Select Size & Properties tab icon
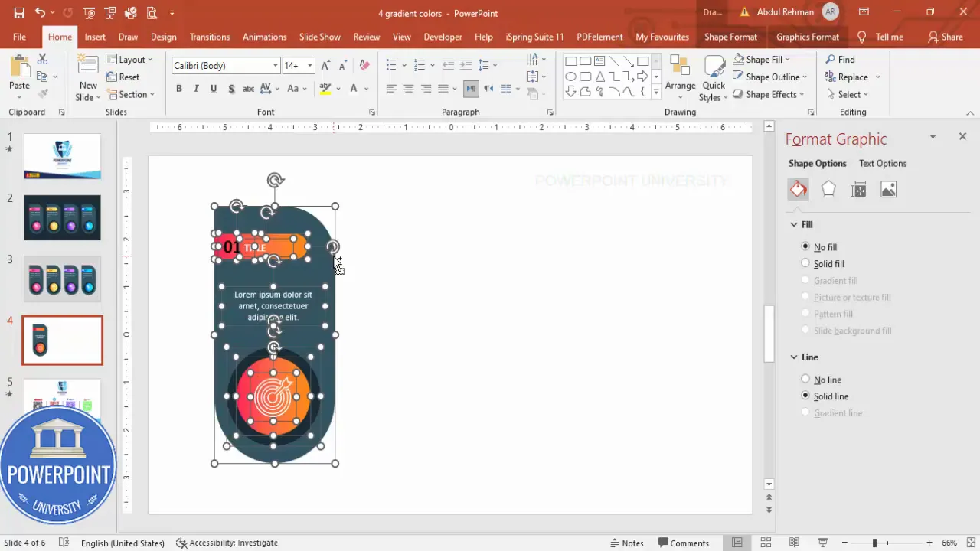Screen dimensions: 980x551 858,189
